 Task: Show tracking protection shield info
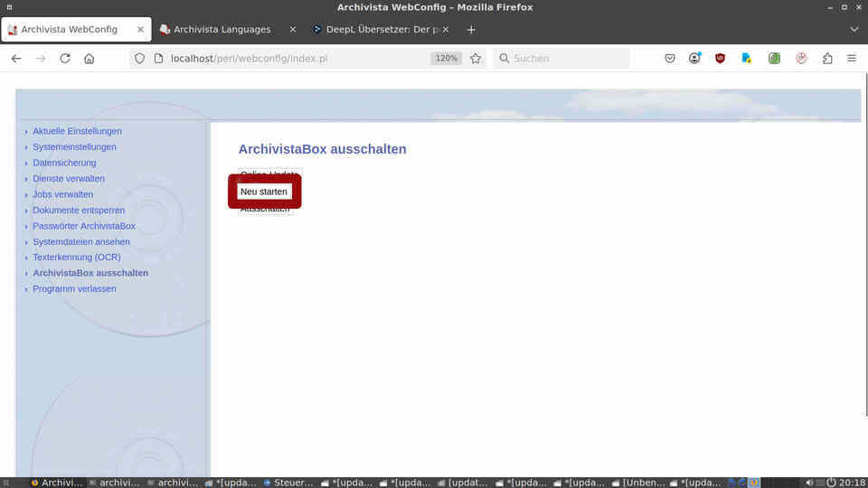139,58
